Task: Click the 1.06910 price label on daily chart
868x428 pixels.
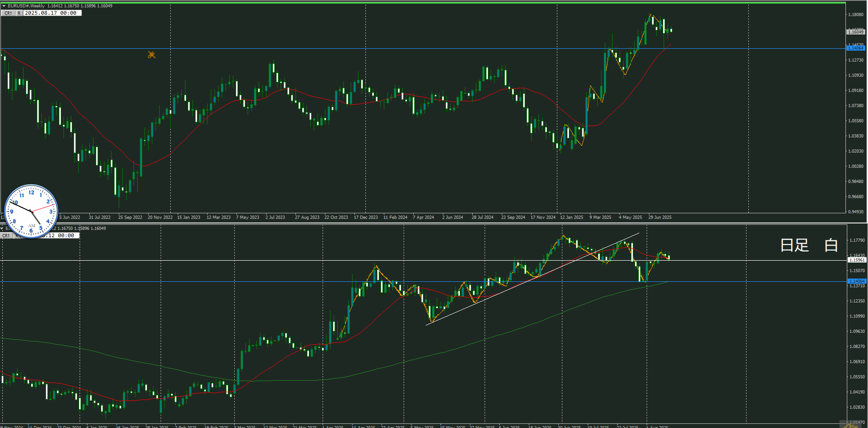Action: pos(857,362)
